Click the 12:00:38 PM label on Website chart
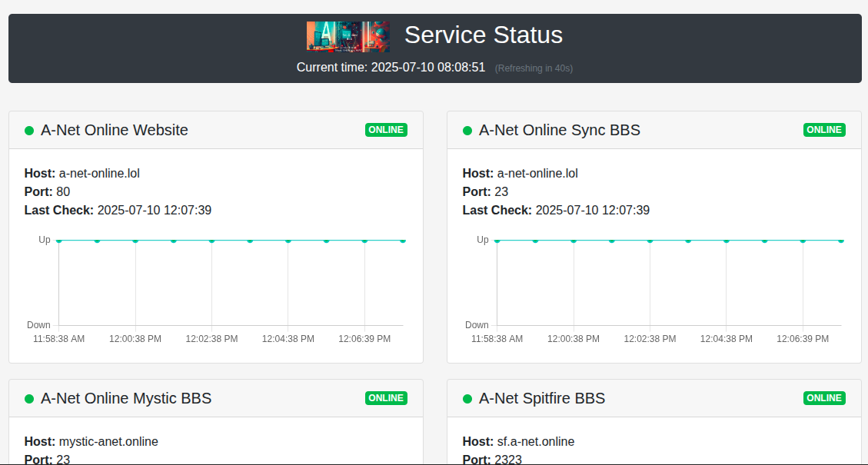The width and height of the screenshot is (868, 465). [135, 339]
